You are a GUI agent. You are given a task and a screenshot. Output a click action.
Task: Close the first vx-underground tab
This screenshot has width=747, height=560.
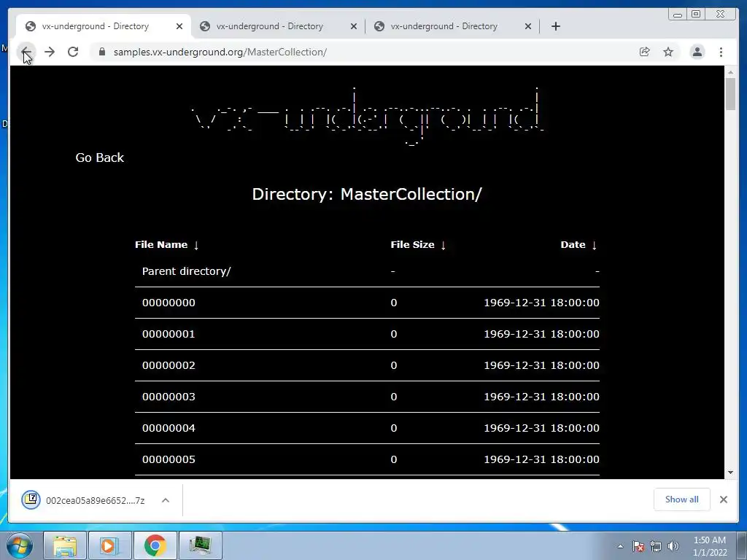[179, 26]
